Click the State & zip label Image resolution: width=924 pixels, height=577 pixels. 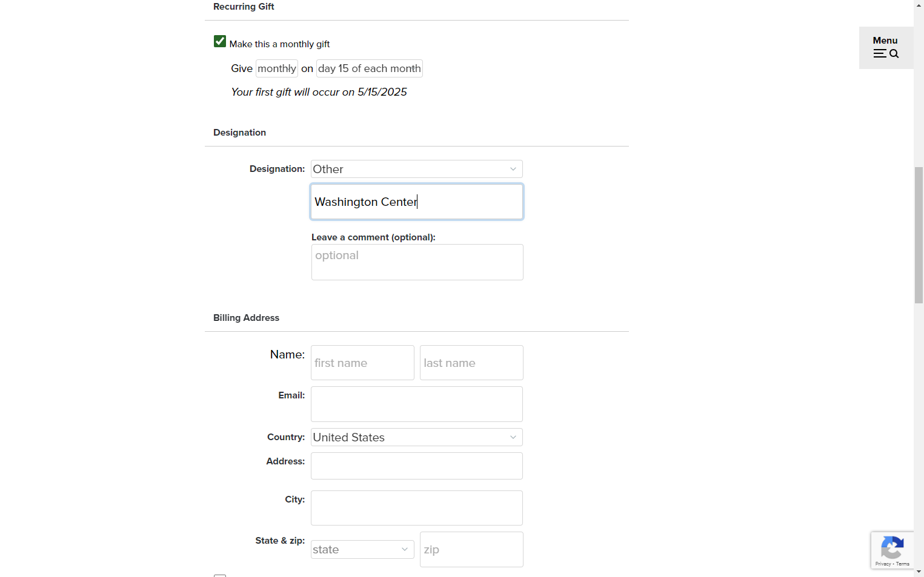[280, 541]
